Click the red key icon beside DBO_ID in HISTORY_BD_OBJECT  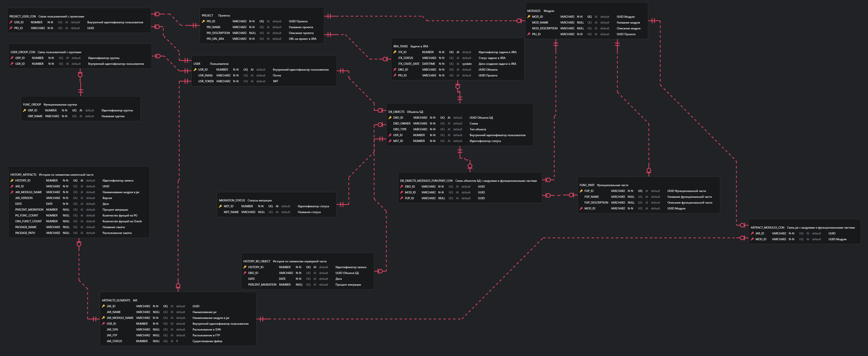click(x=245, y=273)
